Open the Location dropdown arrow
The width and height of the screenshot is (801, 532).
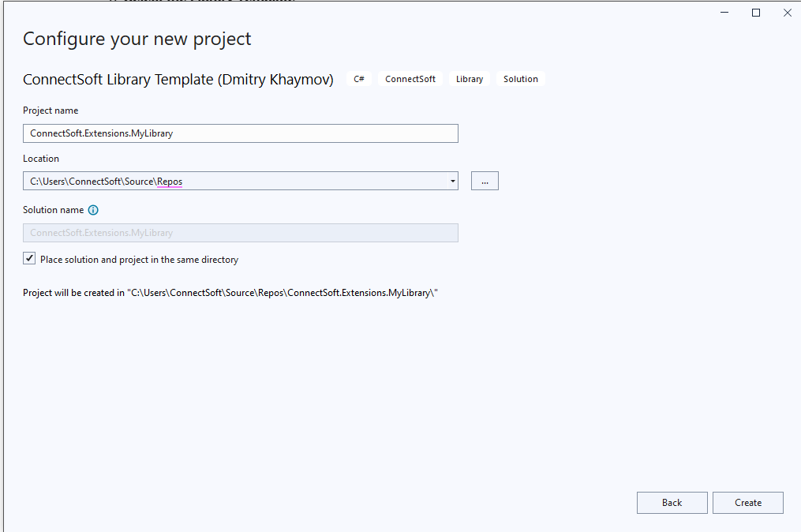pos(454,181)
